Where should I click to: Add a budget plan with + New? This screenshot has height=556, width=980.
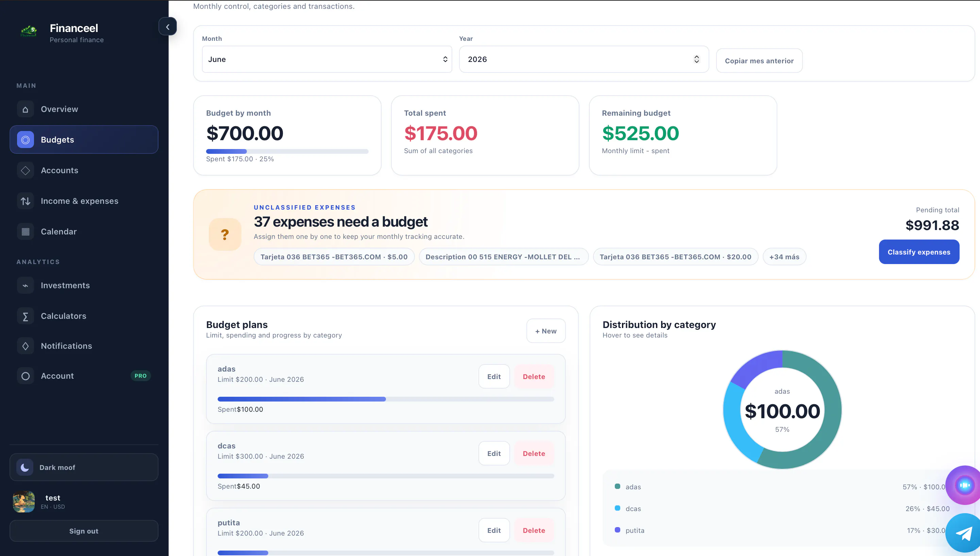coord(546,331)
